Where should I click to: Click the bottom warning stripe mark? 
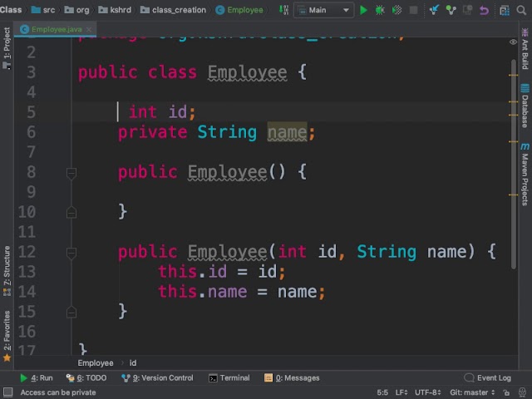(x=513, y=195)
